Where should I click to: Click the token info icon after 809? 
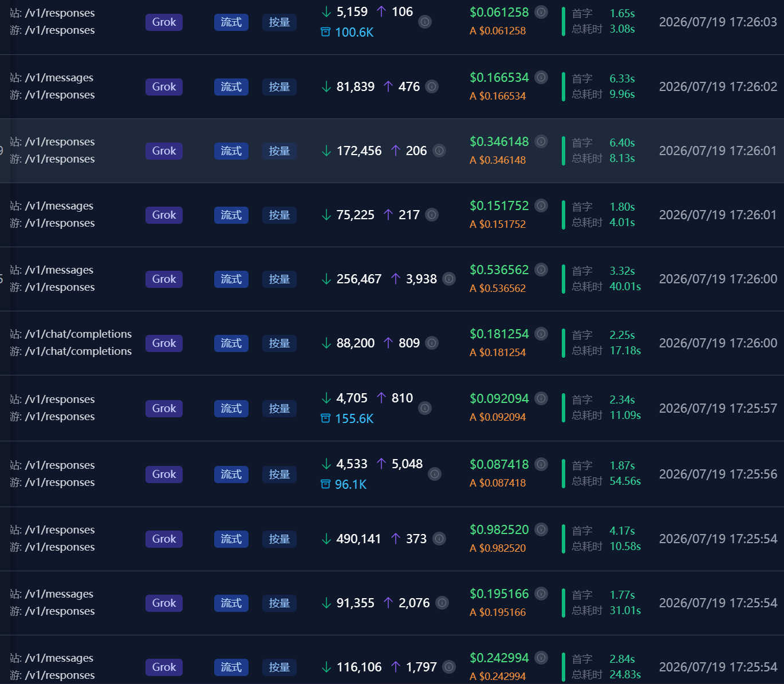click(x=432, y=343)
